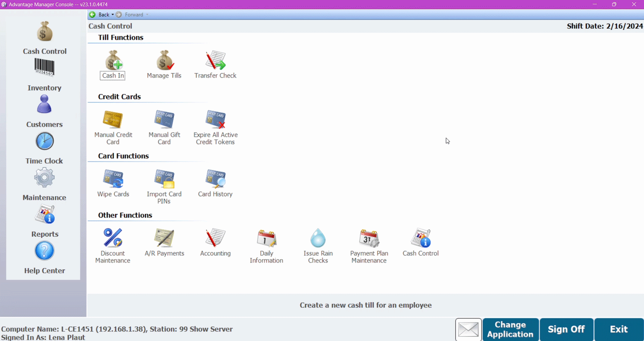Click the 'Signed In As: Lena Plaut' text
The image size is (644, 341).
43,337
